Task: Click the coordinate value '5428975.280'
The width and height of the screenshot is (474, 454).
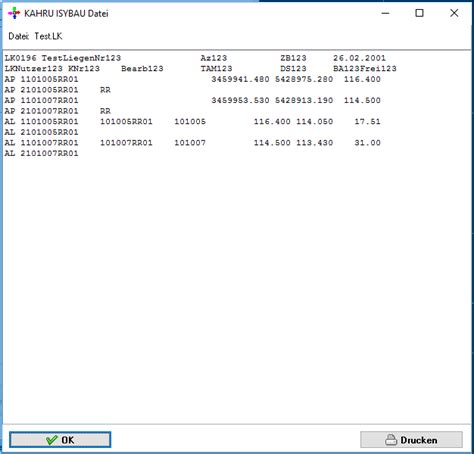Action: [x=304, y=79]
